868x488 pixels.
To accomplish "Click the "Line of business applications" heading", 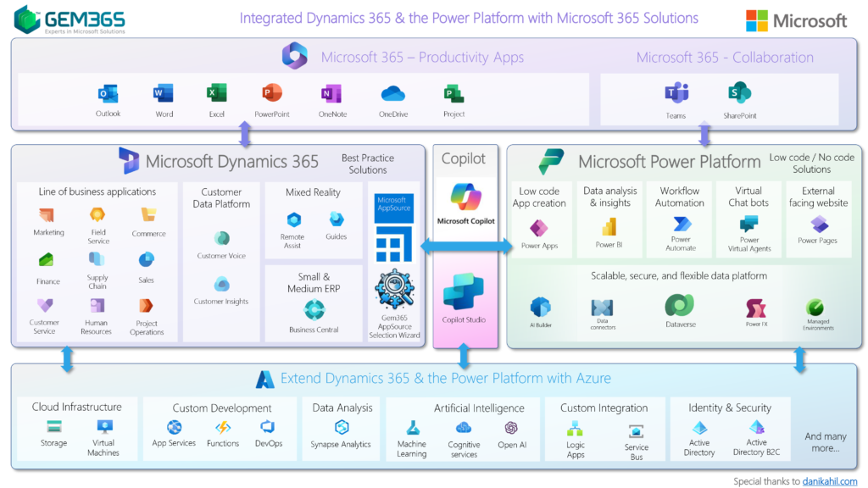I will 97,192.
